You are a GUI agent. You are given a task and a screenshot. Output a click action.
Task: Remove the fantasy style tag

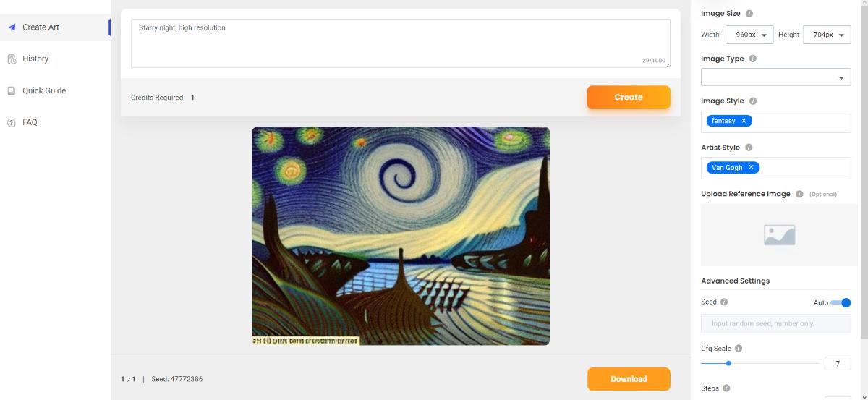[744, 121]
